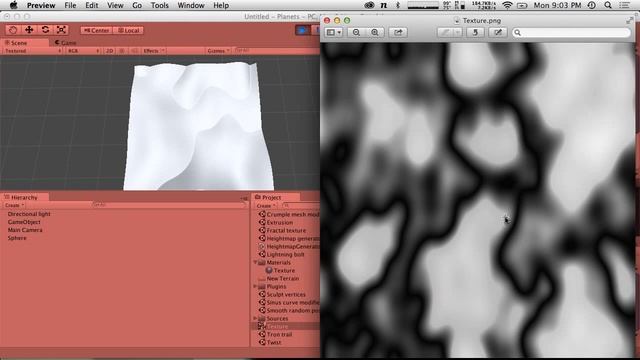640x360 pixels.
Task: Select the Move tool in Unity toolbar
Action: coord(29,30)
